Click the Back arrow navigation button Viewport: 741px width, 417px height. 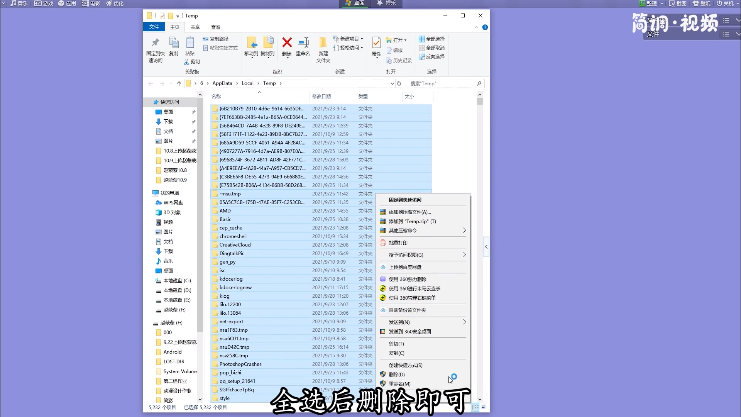pos(151,83)
